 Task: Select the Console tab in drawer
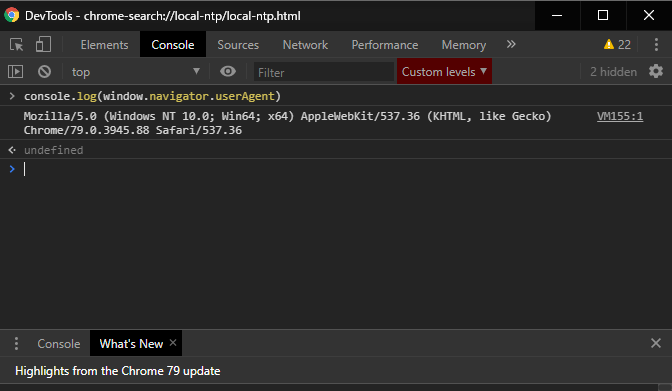click(59, 343)
